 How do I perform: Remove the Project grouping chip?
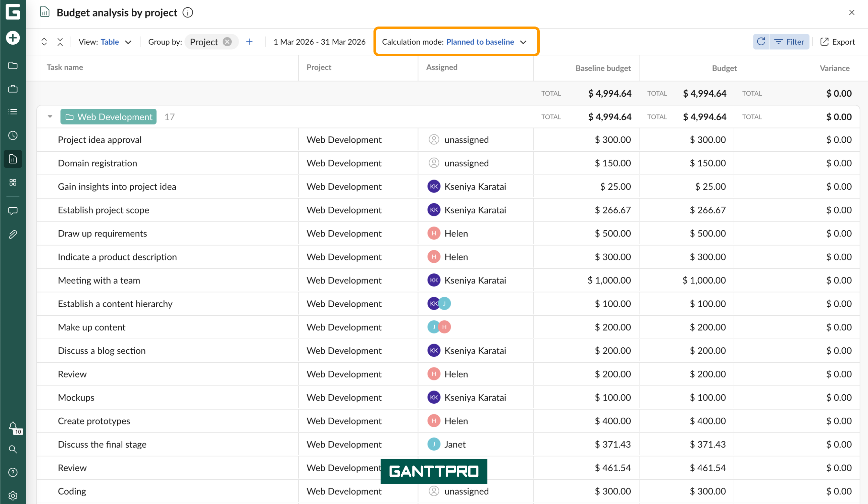(227, 42)
